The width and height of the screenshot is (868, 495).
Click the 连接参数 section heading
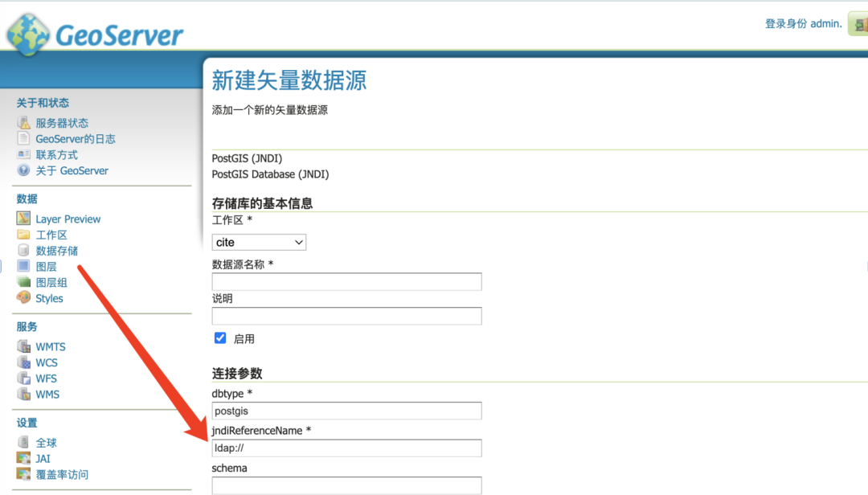(237, 373)
